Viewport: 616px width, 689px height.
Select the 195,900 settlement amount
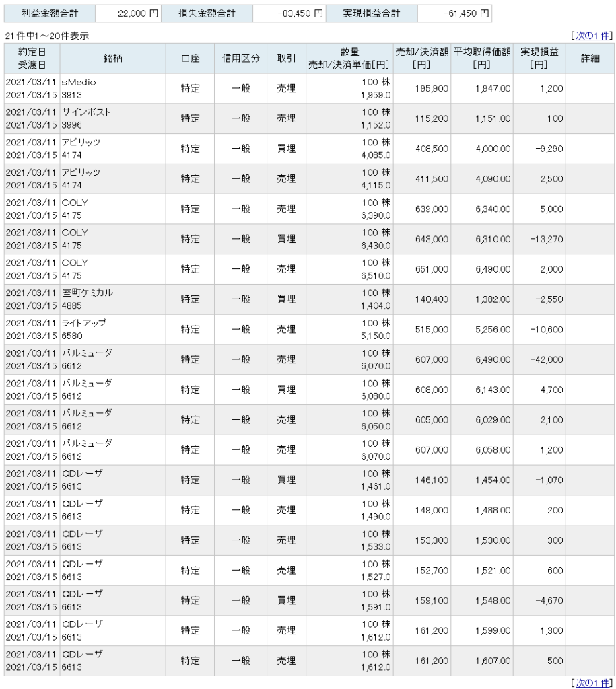(x=432, y=89)
